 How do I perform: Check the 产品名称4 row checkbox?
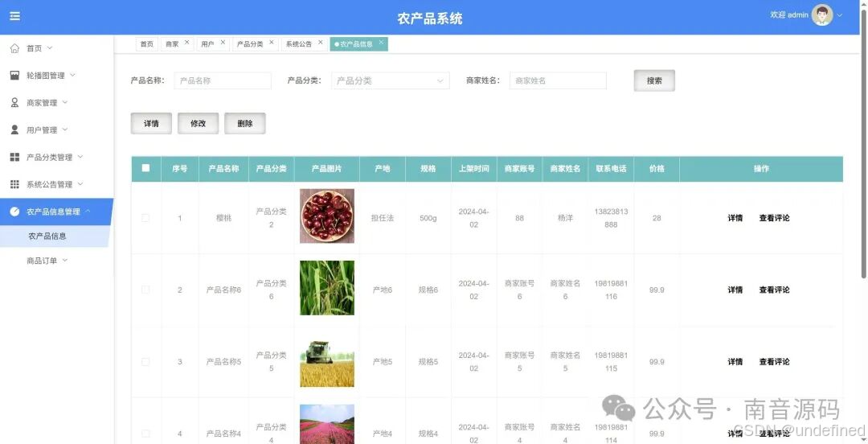click(145, 433)
